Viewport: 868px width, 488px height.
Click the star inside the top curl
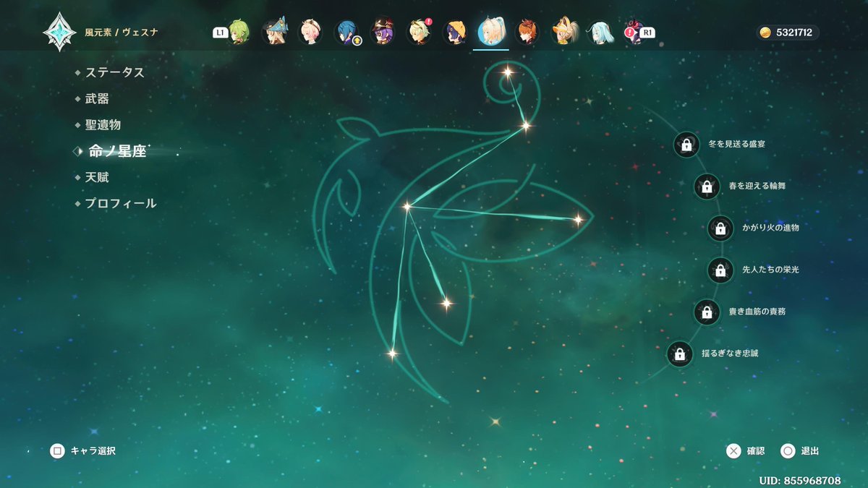(x=508, y=72)
